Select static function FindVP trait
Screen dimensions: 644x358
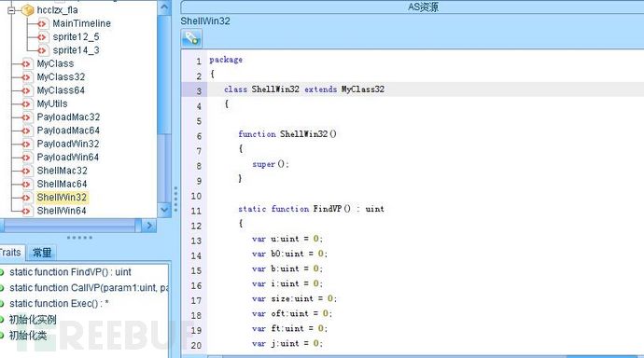click(x=70, y=272)
